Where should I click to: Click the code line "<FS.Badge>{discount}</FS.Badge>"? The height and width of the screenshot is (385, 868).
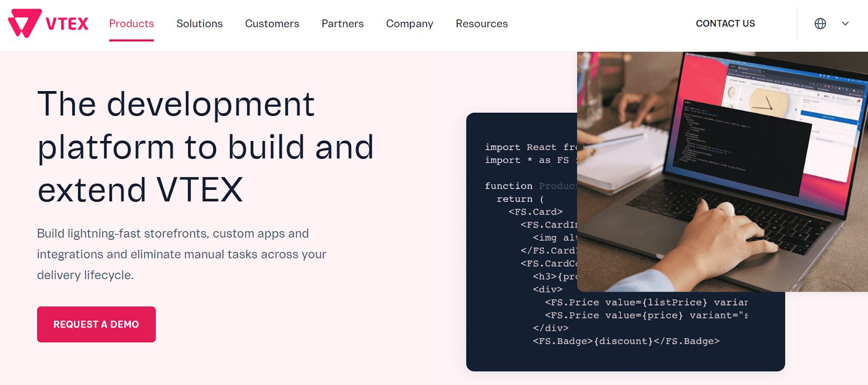(x=626, y=341)
